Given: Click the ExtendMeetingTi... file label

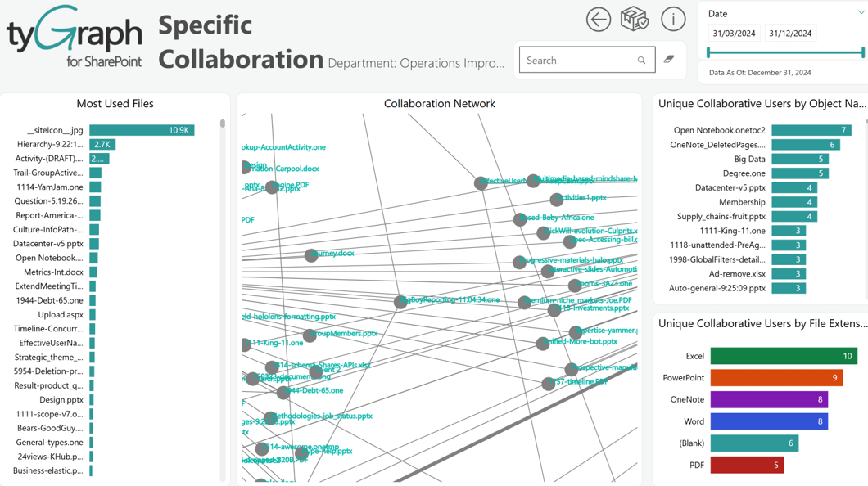Looking at the screenshot, I should pyautogui.click(x=49, y=286).
